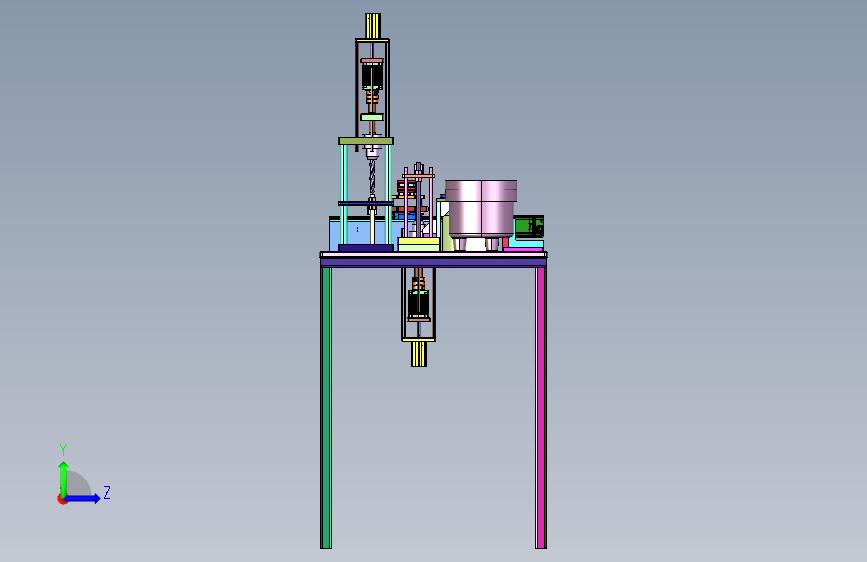The height and width of the screenshot is (562, 867).
Task: Select the olive green press plate
Action: (x=366, y=141)
